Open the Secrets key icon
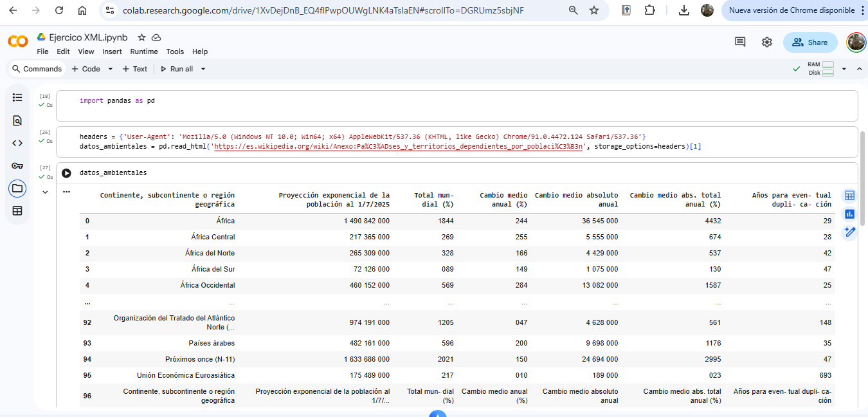Viewport: 868px width, 417px height. (17, 165)
